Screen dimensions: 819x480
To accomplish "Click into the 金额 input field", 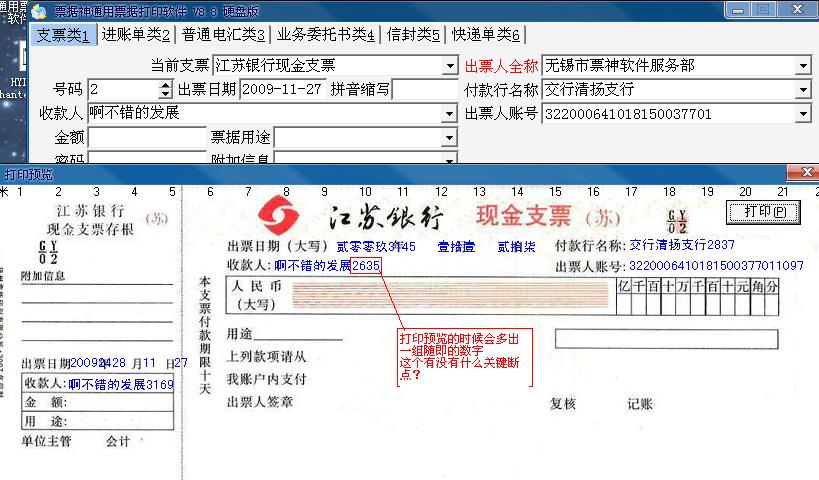I will [x=147, y=138].
